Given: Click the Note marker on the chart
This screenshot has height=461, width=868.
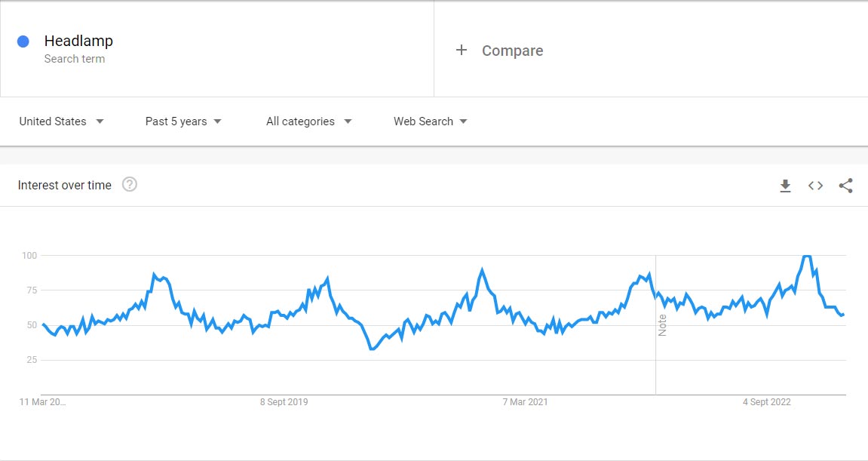Looking at the screenshot, I should click(662, 325).
